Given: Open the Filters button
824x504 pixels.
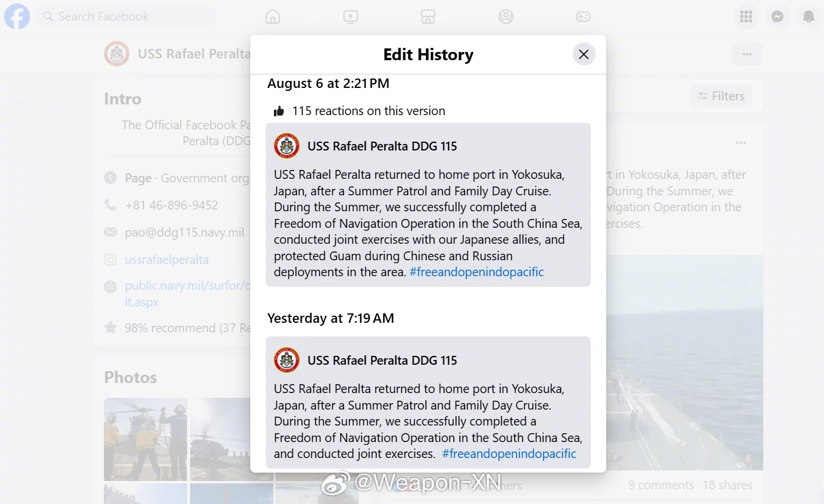Looking at the screenshot, I should [721, 96].
